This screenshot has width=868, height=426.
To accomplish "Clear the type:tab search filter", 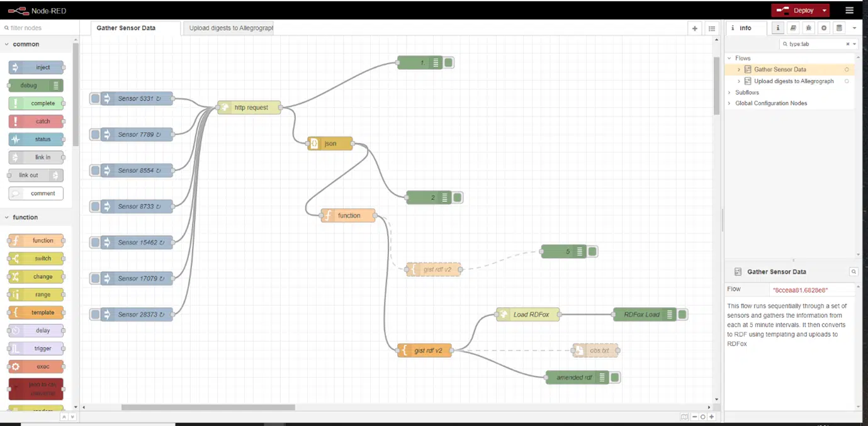I will click(x=847, y=44).
